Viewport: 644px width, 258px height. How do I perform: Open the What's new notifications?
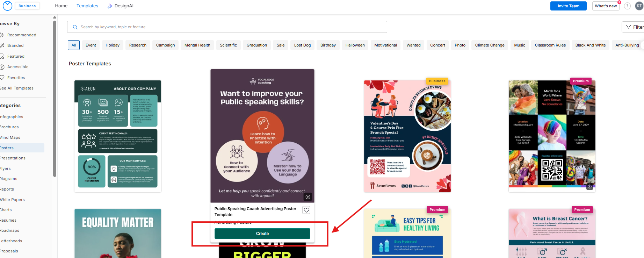606,6
